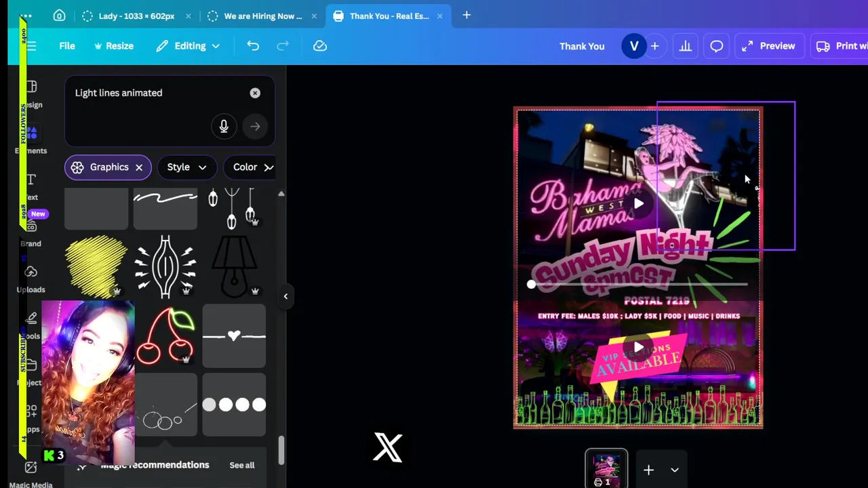Play the bottom VIP video on flyer

click(x=638, y=348)
